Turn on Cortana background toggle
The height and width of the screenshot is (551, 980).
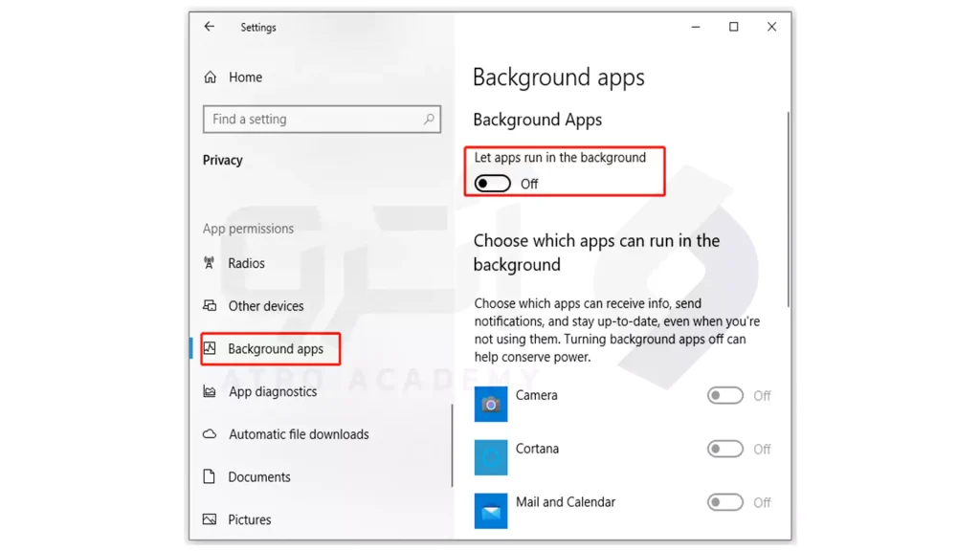pyautogui.click(x=724, y=450)
